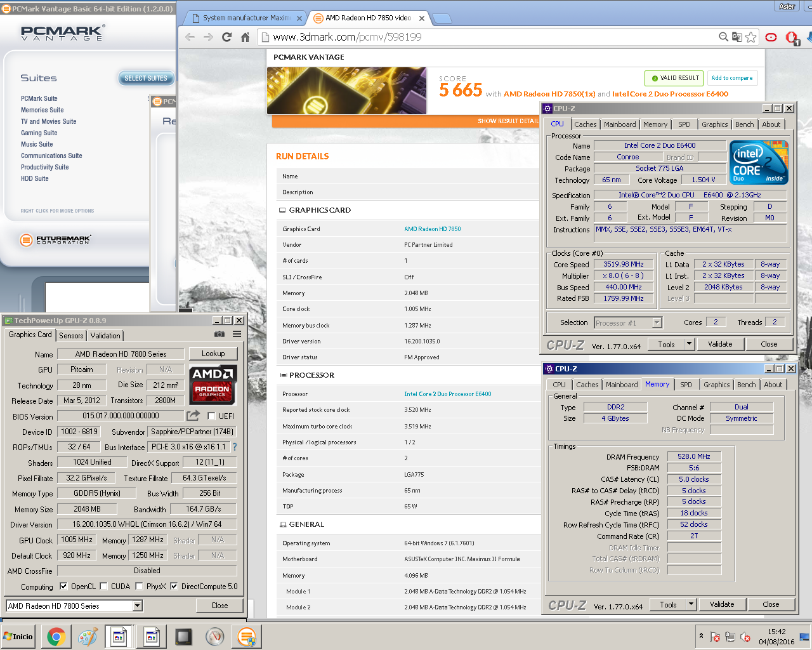The height and width of the screenshot is (650, 812).
Task: Click Add to compare
Action: [732, 78]
